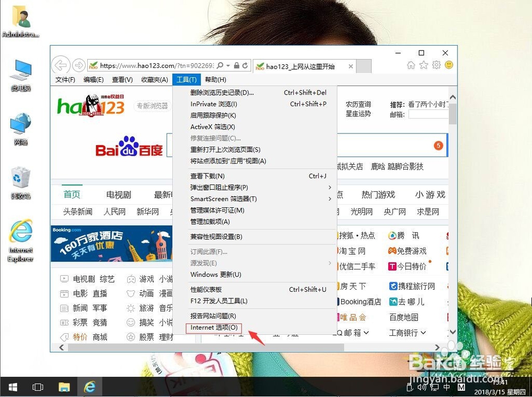532x397 pixels.
Task: Choose 管理媒体许可证(M) menu entry
Action: coord(255,210)
